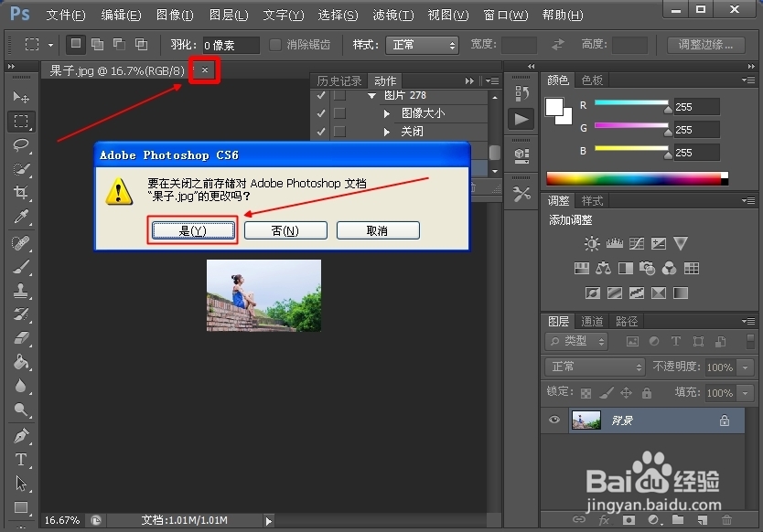Open the 填充 dropdown arrow
This screenshot has width=763, height=532.
click(746, 393)
